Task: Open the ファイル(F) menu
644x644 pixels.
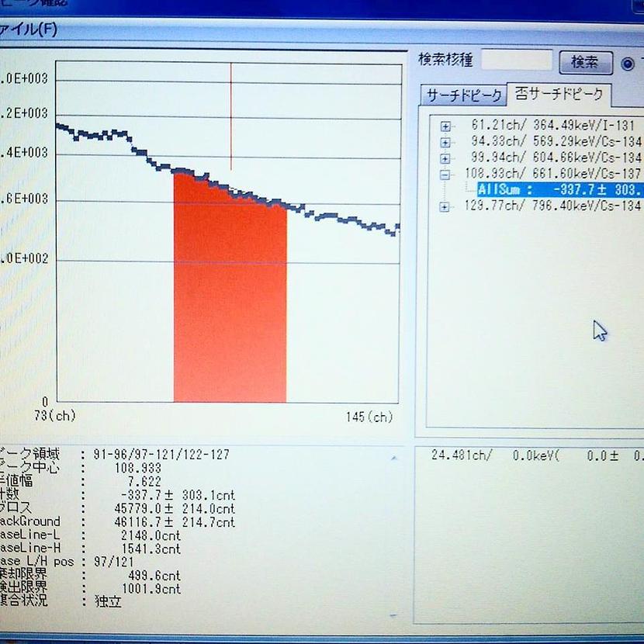Action: tap(28, 30)
